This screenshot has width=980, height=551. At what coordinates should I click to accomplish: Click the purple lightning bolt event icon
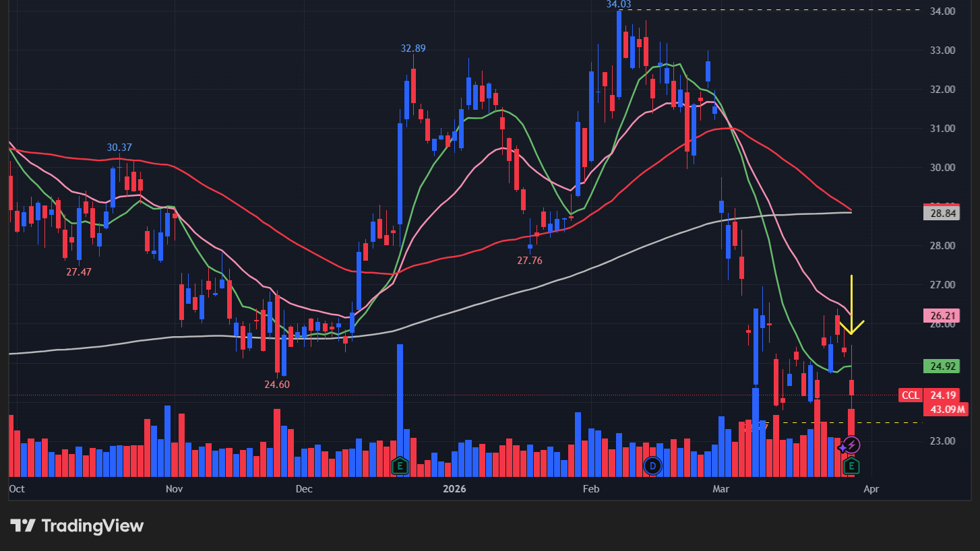click(853, 445)
